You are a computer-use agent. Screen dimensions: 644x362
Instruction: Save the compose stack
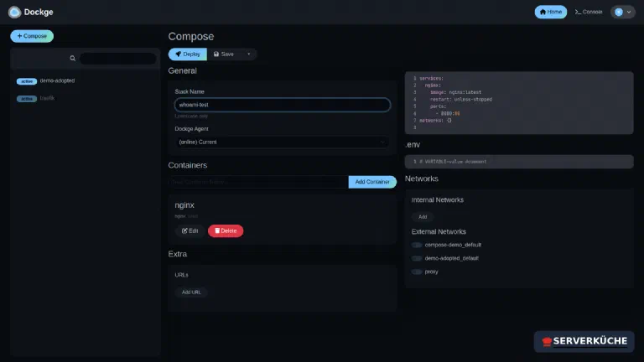[224, 54]
